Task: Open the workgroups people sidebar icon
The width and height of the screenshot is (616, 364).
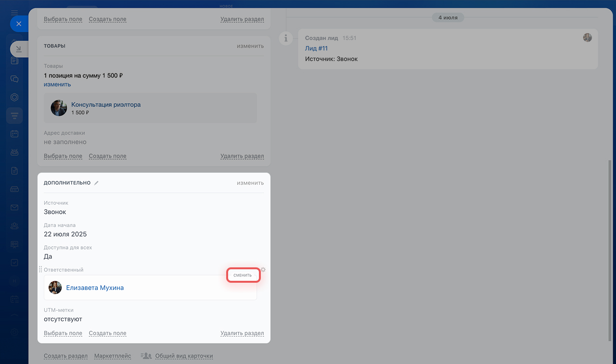Action: [14, 226]
